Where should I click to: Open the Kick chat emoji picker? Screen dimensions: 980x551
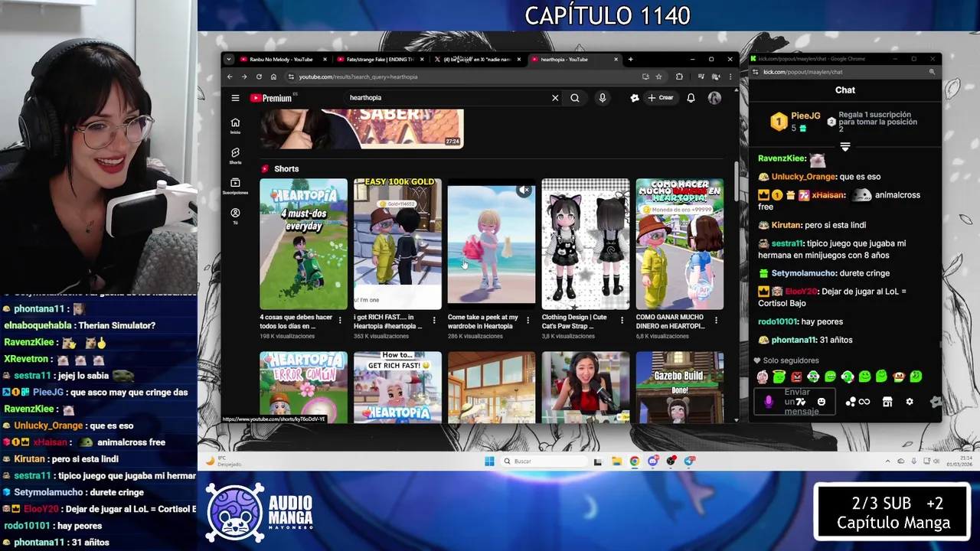click(822, 402)
